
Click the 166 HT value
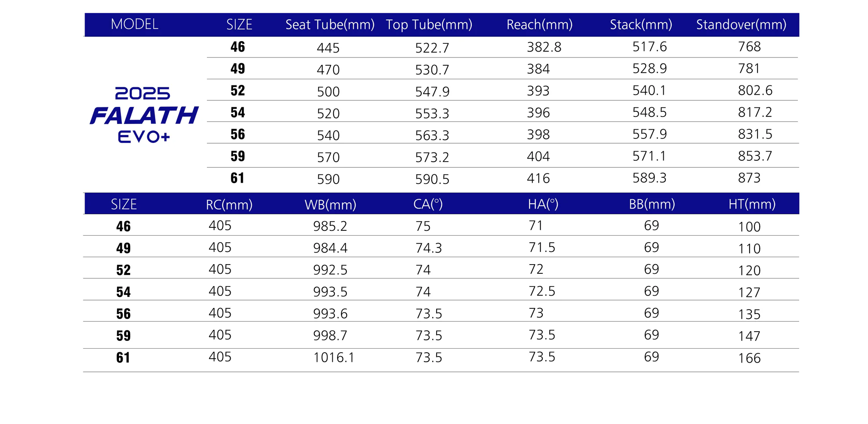pos(749,358)
